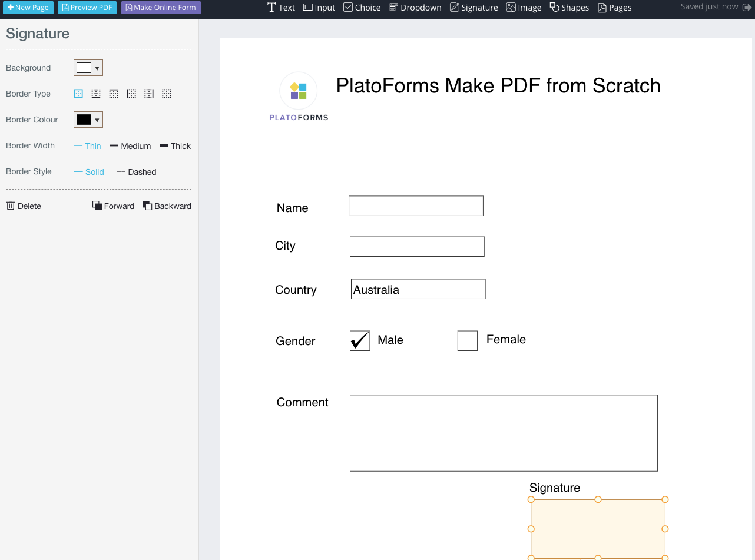This screenshot has width=755, height=560.
Task: Click the exit icon beside Saved just now
Action: pyautogui.click(x=747, y=7)
